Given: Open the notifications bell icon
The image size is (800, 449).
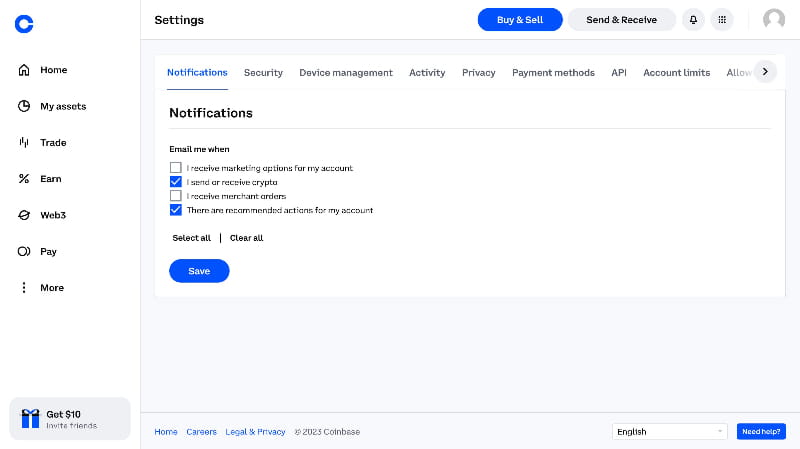Looking at the screenshot, I should [693, 20].
